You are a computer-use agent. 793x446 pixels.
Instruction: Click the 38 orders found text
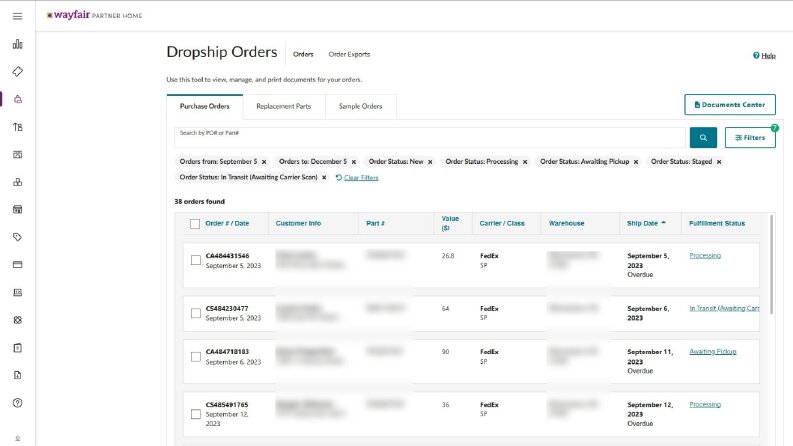tap(199, 201)
